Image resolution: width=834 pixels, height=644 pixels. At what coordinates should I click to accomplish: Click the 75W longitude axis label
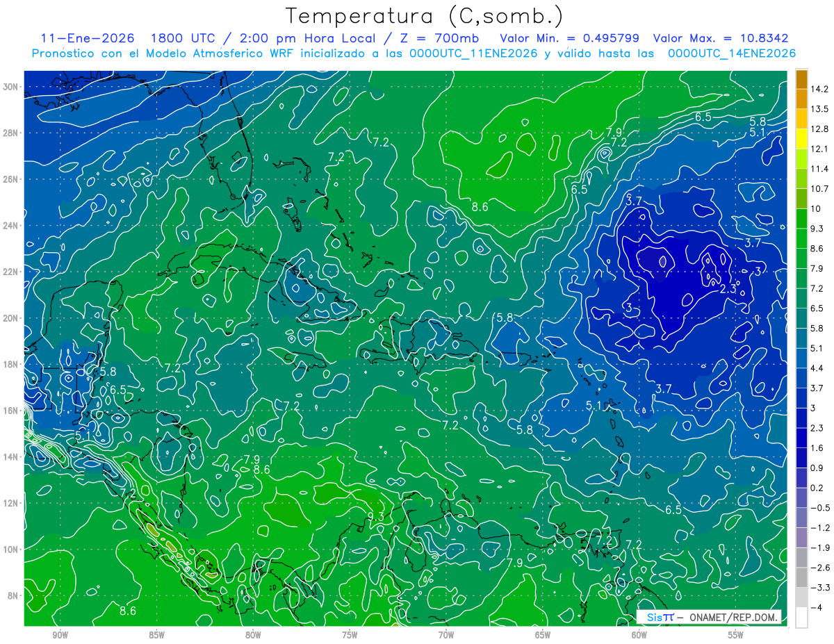click(x=350, y=634)
